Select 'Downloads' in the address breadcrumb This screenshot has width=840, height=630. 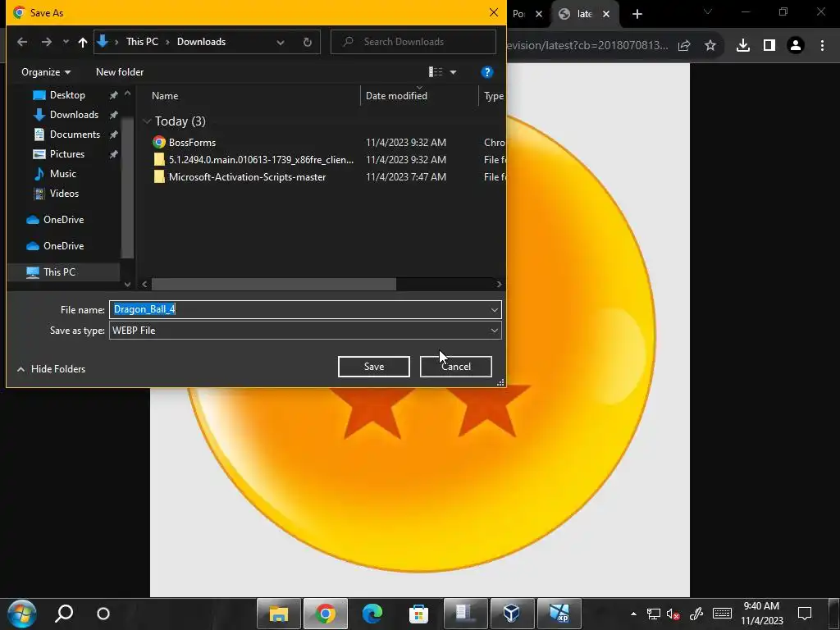201,42
